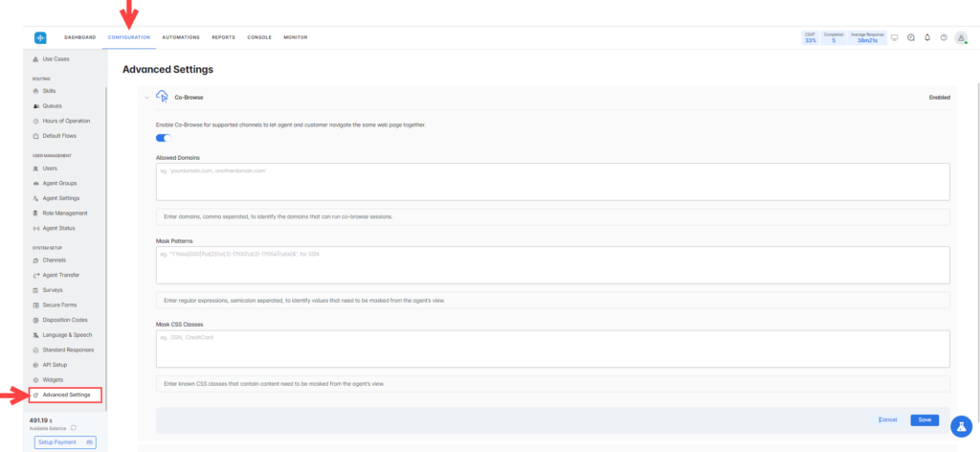Image resolution: width=980 pixels, height=452 pixels.
Task: Refresh the available balance
Action: coord(73,427)
